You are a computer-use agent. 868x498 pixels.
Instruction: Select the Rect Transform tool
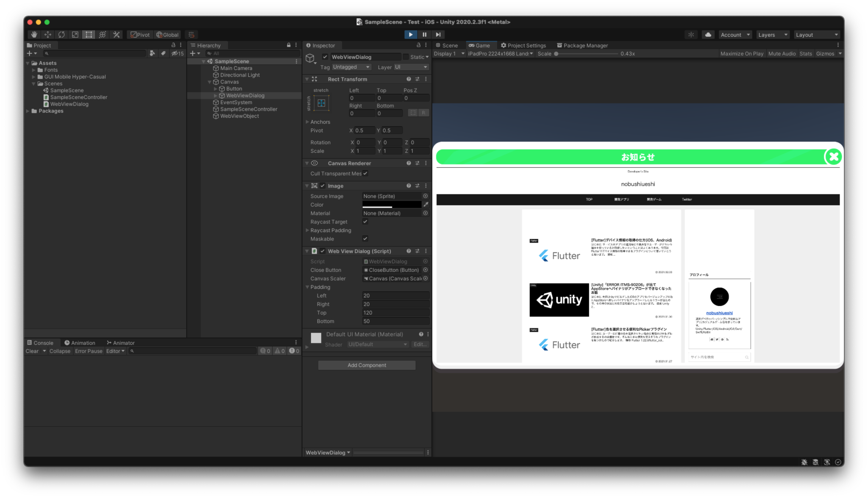point(89,34)
